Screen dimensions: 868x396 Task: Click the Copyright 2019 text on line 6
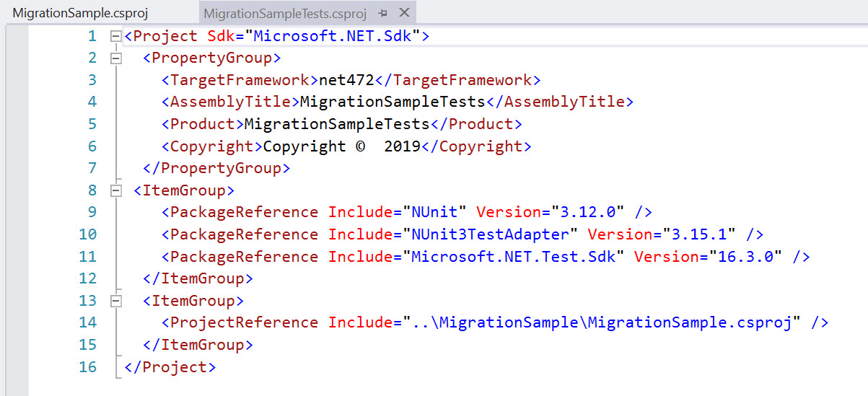[341, 146]
